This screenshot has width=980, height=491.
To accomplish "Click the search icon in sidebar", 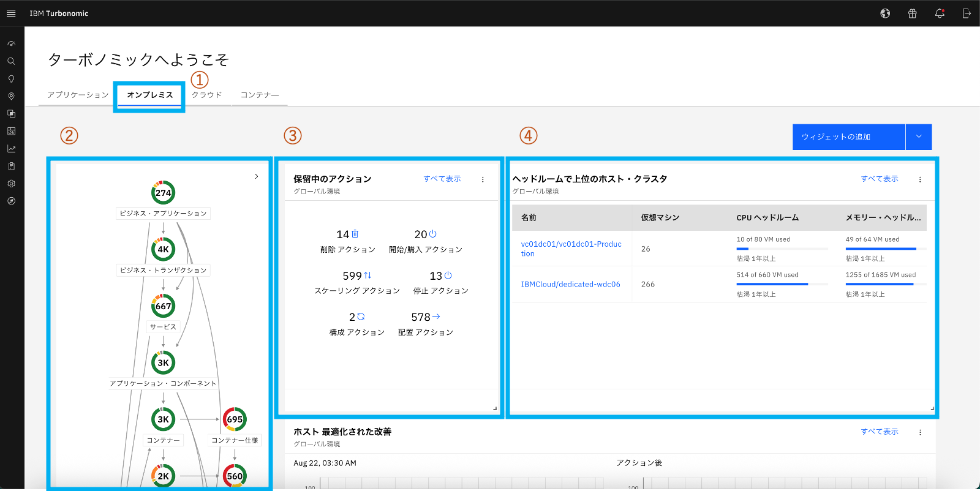I will click(11, 61).
